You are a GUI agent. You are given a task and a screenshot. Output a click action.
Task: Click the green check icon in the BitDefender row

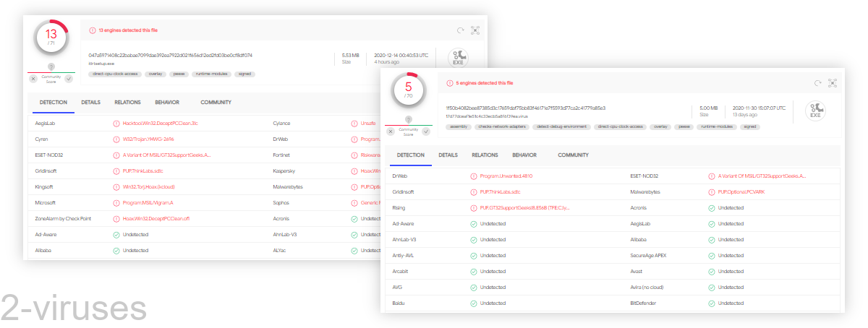point(712,303)
